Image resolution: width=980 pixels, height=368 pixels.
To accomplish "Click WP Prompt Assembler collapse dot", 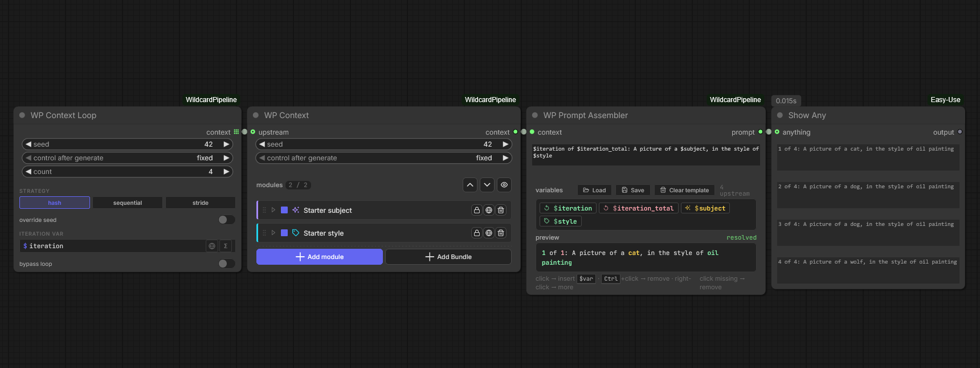I will pos(535,115).
